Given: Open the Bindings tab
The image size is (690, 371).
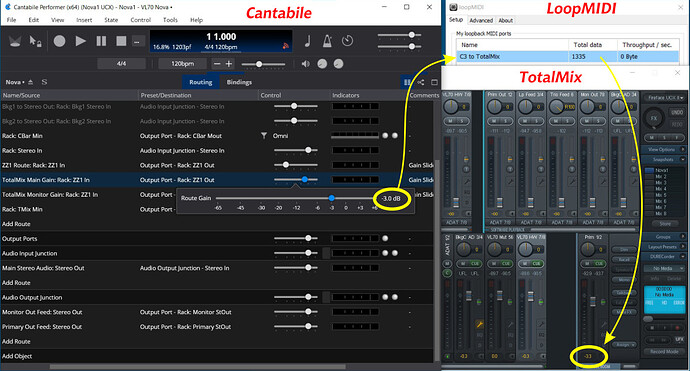Looking at the screenshot, I should click(239, 82).
